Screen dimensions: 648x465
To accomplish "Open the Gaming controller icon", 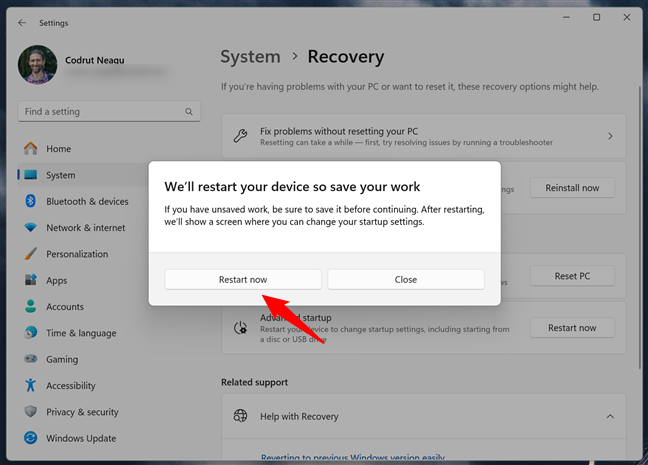I will [x=31, y=359].
